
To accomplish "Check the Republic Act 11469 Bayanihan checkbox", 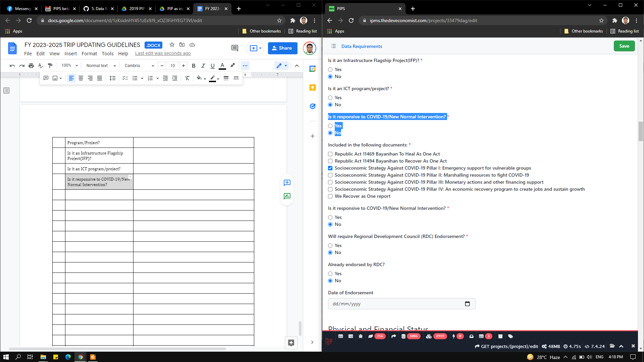I will click(330, 154).
